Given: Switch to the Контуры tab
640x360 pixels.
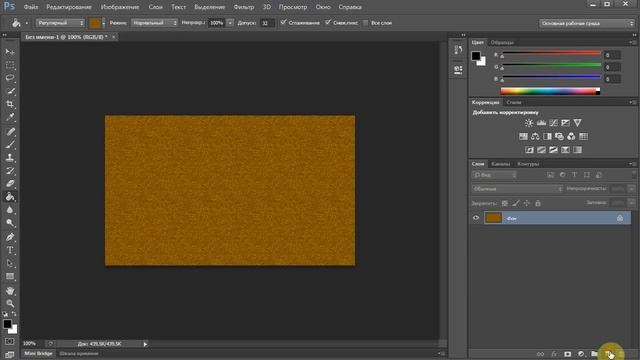Looking at the screenshot, I should point(528,164).
